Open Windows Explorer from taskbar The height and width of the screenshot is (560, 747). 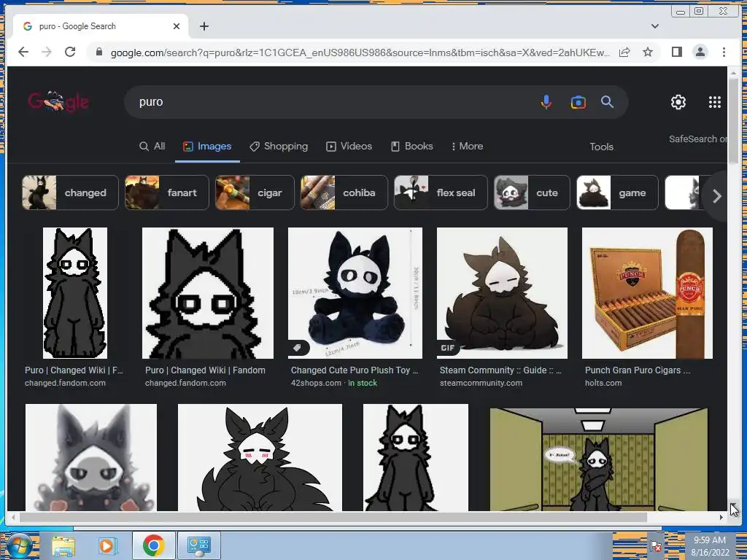coord(63,545)
